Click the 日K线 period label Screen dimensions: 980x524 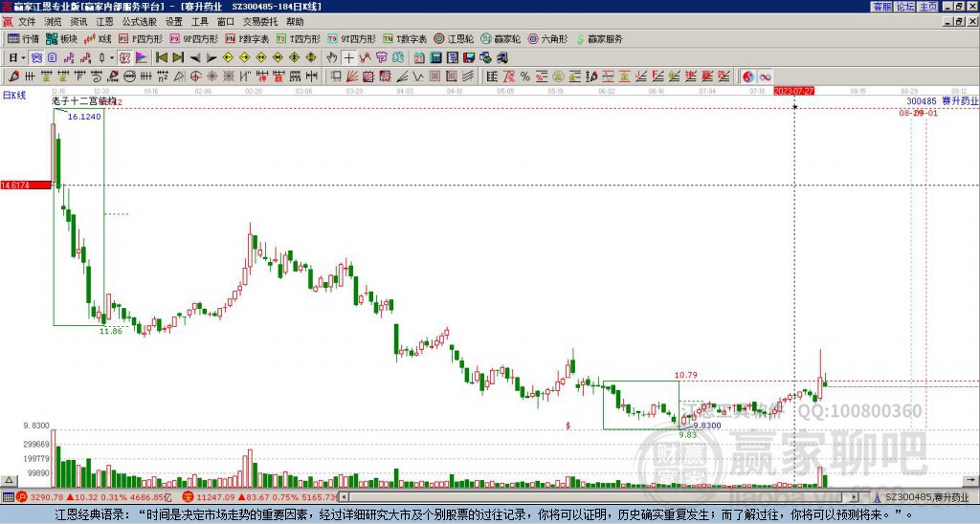coord(14,96)
